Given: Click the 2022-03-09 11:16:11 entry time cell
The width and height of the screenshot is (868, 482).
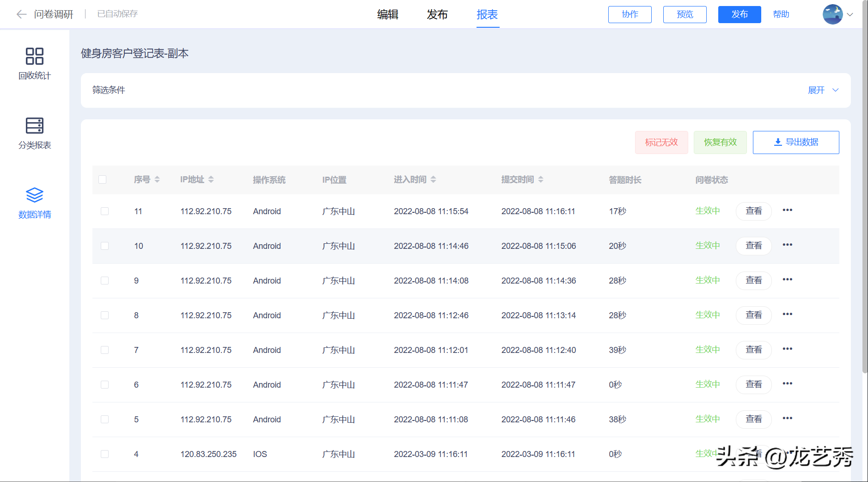Looking at the screenshot, I should click(431, 454).
